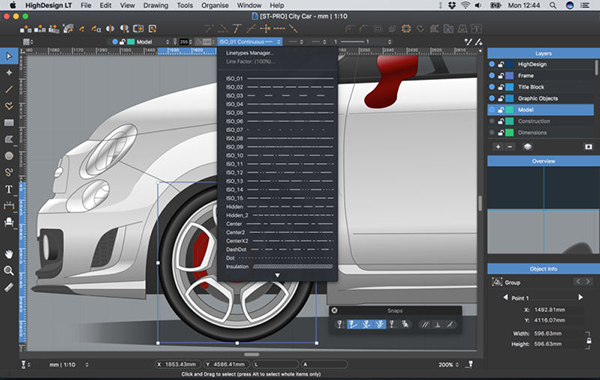
Task: Select the Hand pan tool
Action: click(x=9, y=253)
